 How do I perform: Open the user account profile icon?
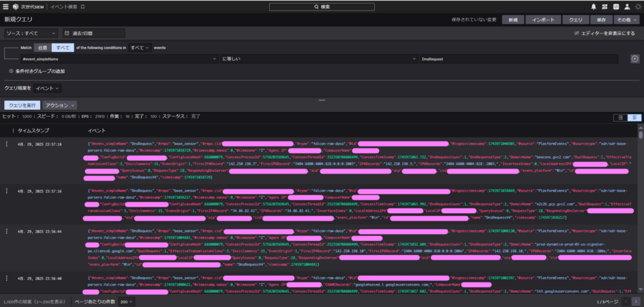(x=627, y=7)
